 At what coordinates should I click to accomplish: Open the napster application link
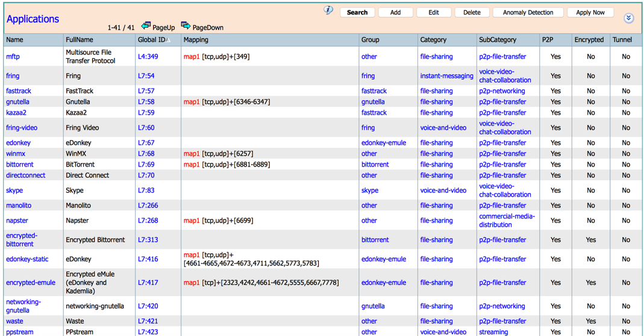[x=17, y=221]
